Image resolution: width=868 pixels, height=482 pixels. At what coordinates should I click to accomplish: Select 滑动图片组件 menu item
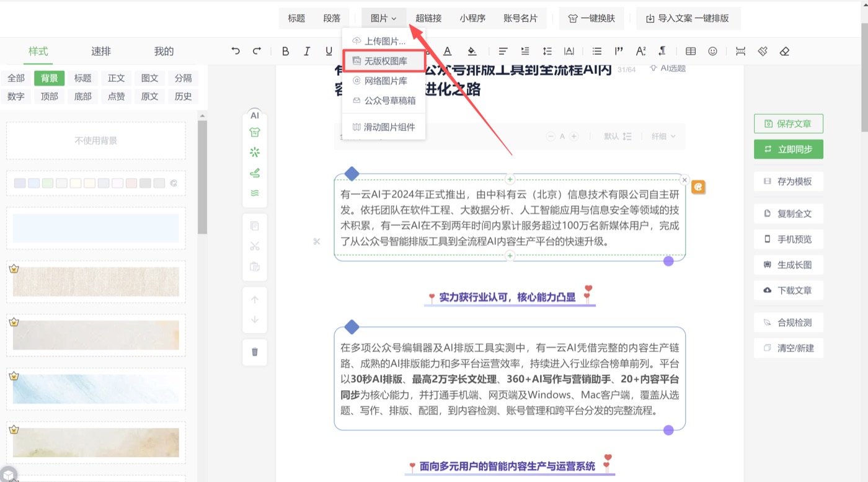(384, 127)
